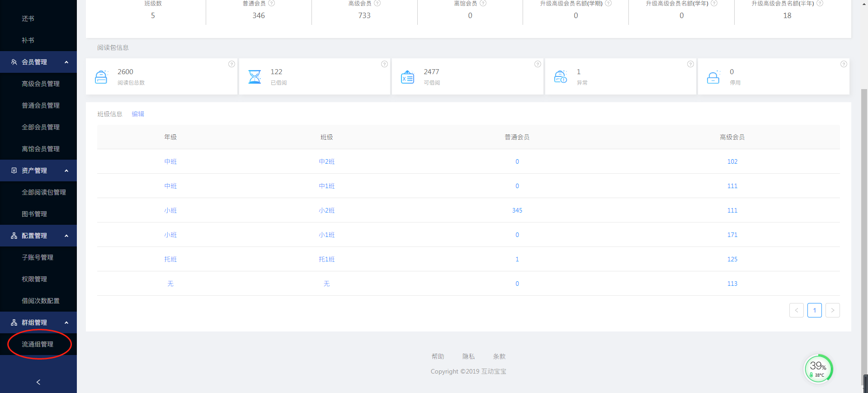
Task: Click 高级会员 count 171 for 小1班
Action: tap(732, 235)
